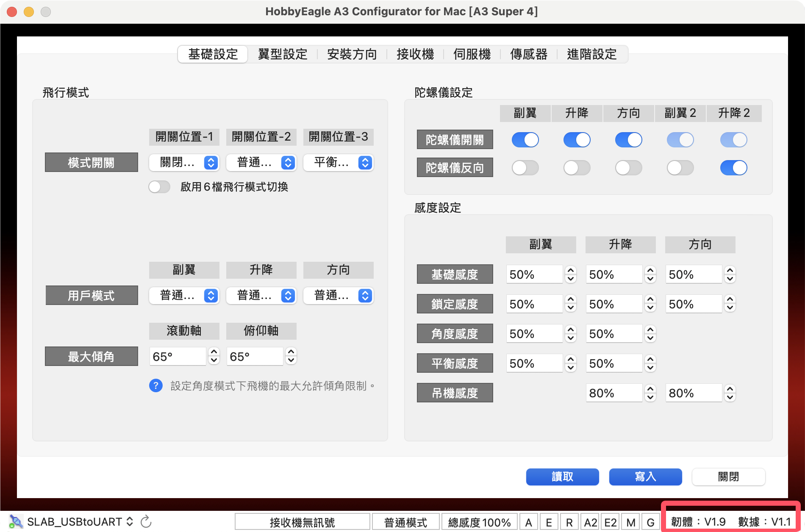The width and height of the screenshot is (805, 532).
Task: Open the 開關位置-3 mode dropdown
Action: tap(338, 163)
